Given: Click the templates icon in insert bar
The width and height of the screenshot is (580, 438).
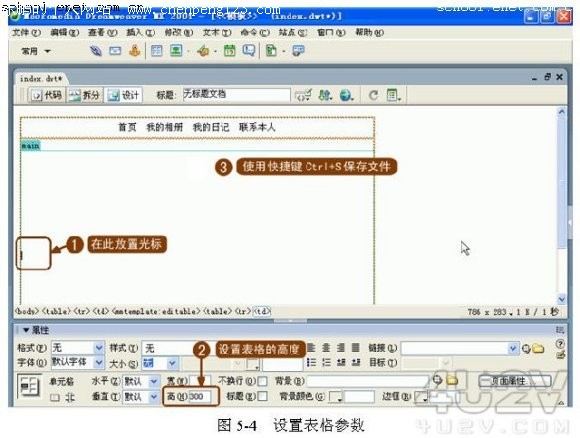Looking at the screenshot, I should click(x=271, y=51).
